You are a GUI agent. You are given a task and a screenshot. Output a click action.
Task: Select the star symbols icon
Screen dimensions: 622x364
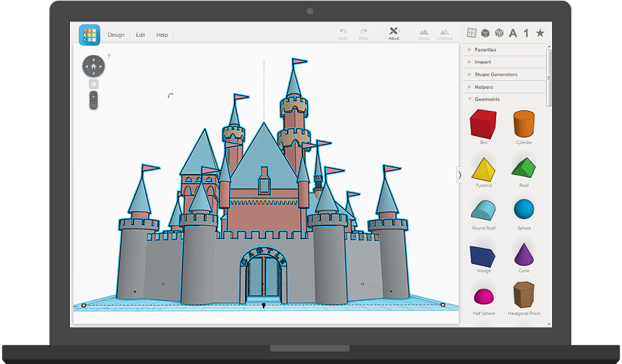(540, 33)
